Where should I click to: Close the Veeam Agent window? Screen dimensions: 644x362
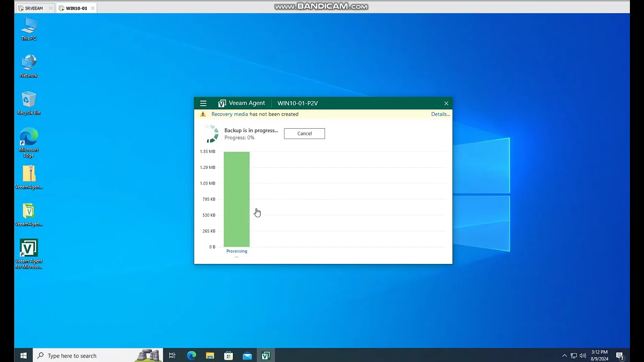(446, 103)
